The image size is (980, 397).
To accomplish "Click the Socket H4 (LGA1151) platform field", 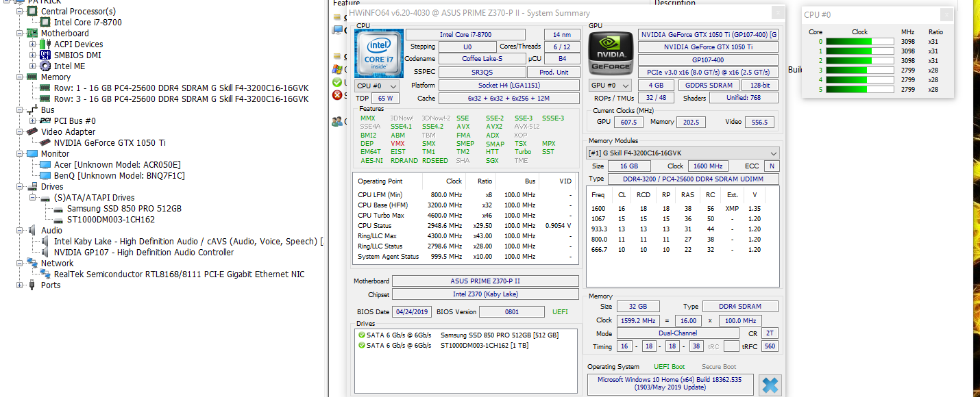I will (x=509, y=86).
